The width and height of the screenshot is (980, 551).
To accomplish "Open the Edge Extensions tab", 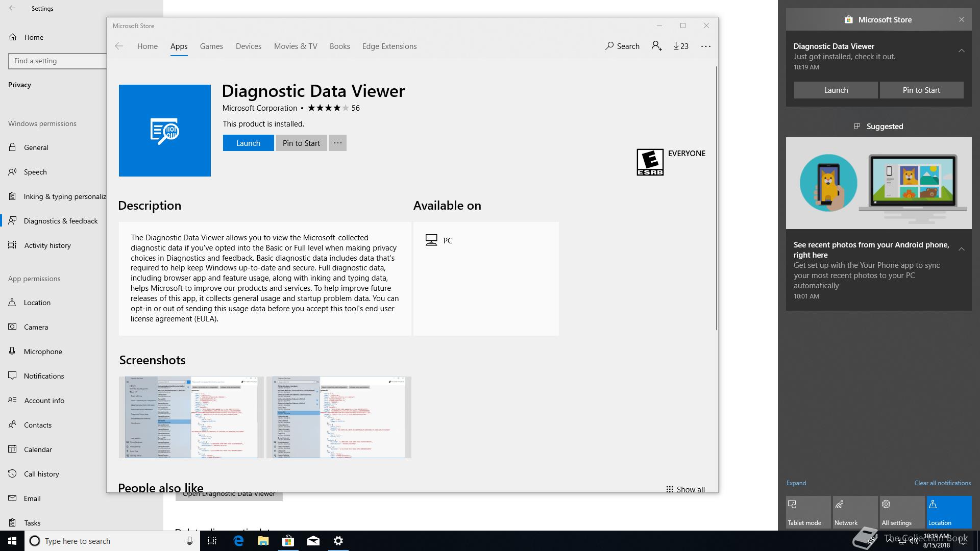I will tap(389, 46).
